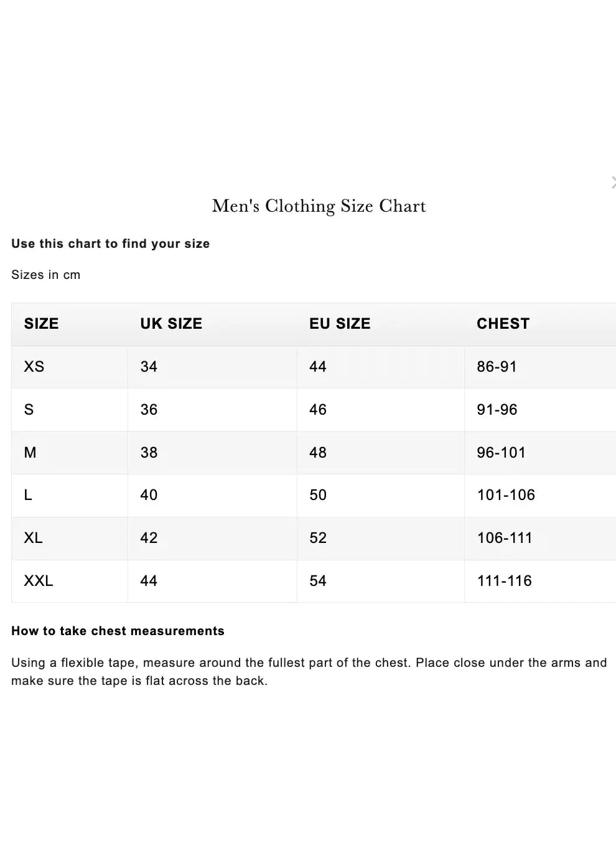Select UK size 40 in L row
The width and height of the screenshot is (616, 863).
coord(149,495)
